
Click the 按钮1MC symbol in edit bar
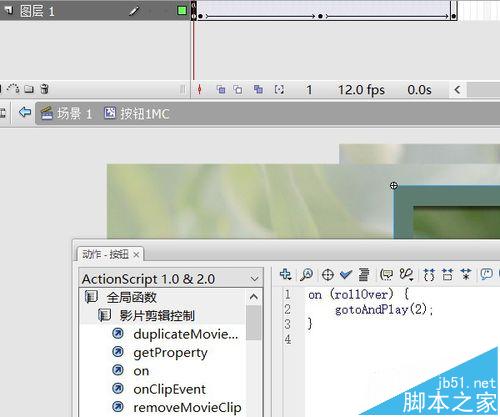[x=137, y=114]
